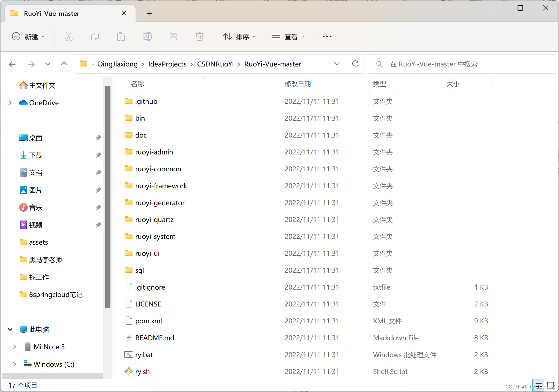Click the navigation pane vertical scrollbar
The height and width of the screenshot is (392, 559).
click(x=108, y=196)
